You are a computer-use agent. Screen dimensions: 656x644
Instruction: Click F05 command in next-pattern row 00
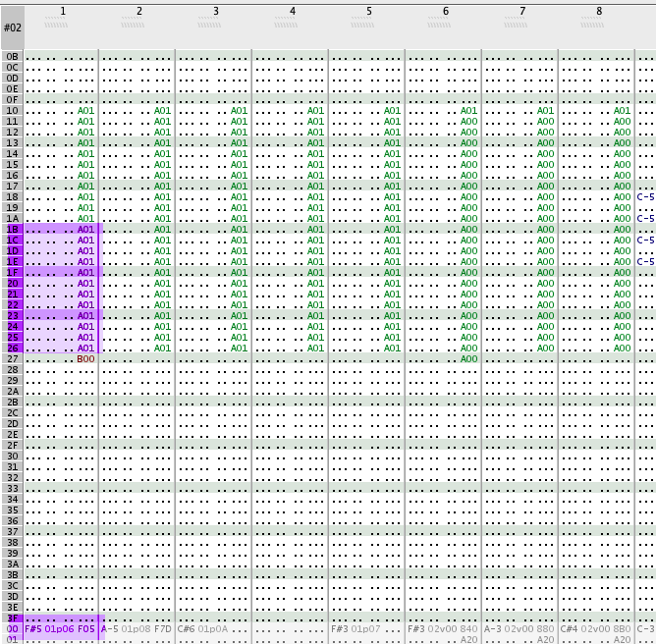[x=86, y=629]
